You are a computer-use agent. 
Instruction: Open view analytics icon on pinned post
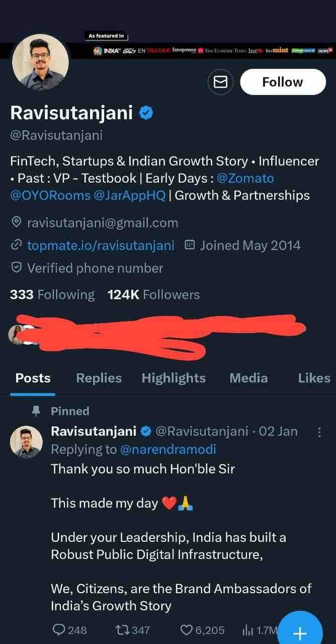248,630
